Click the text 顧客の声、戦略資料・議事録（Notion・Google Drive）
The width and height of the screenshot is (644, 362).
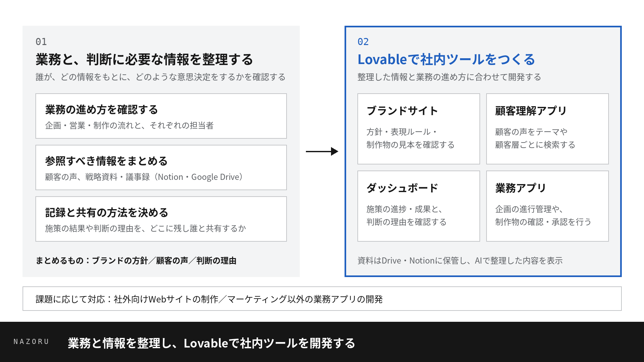(x=144, y=177)
